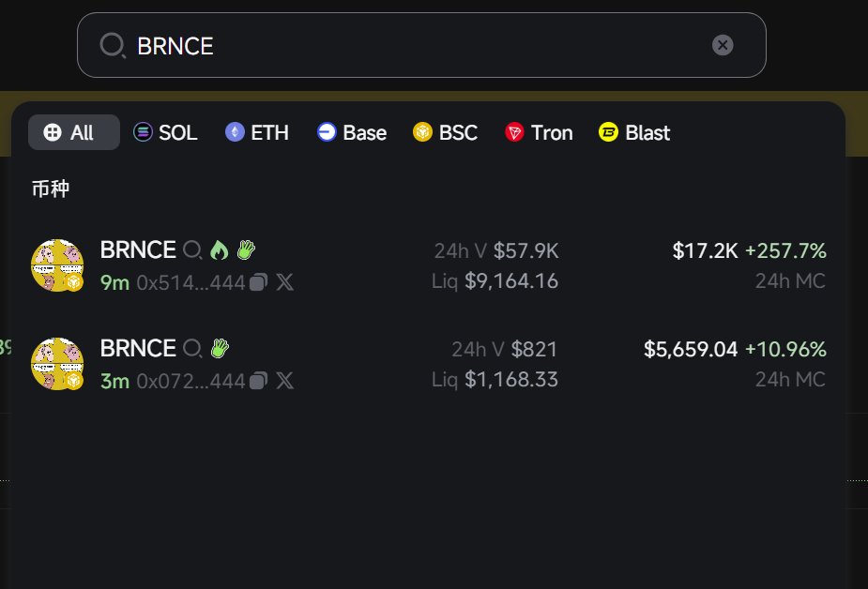Select the All chains filter

[73, 133]
